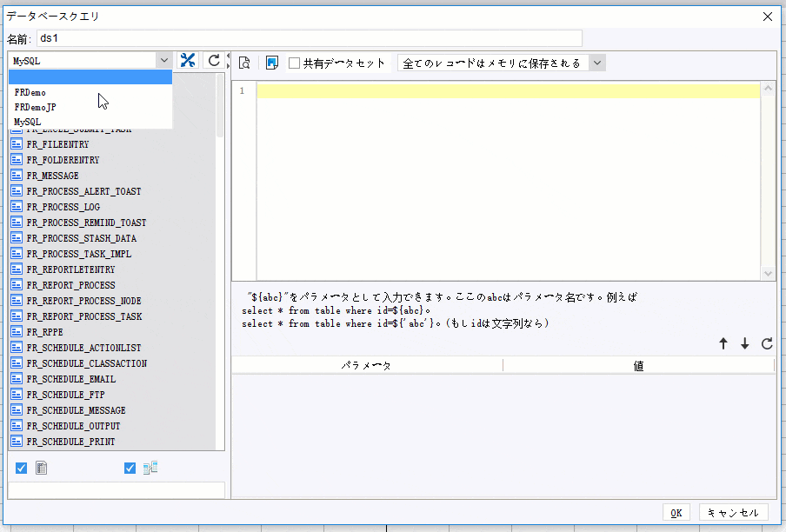The height and width of the screenshot is (532, 786).
Task: Choose FRDemo from the connection list
Action: (90, 93)
